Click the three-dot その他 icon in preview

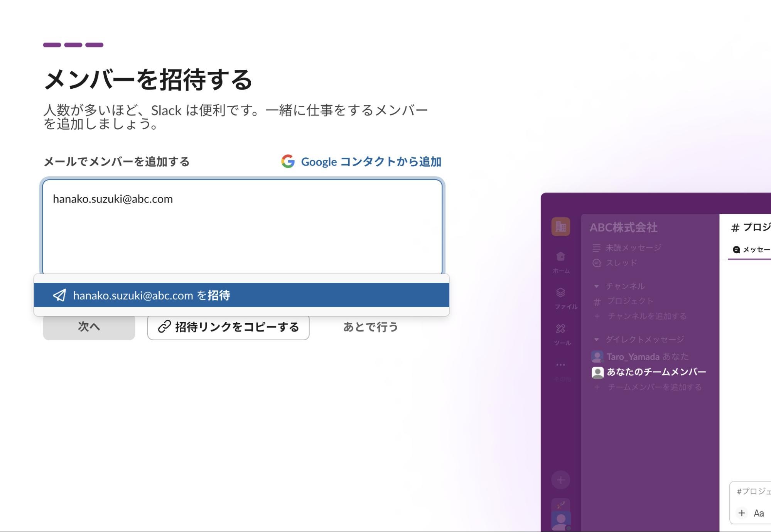pos(561,365)
